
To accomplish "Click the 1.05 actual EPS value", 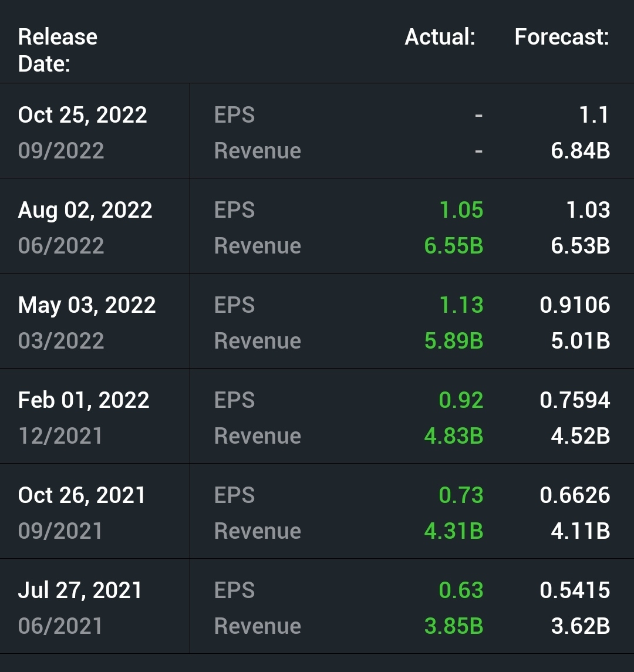I will (x=461, y=210).
